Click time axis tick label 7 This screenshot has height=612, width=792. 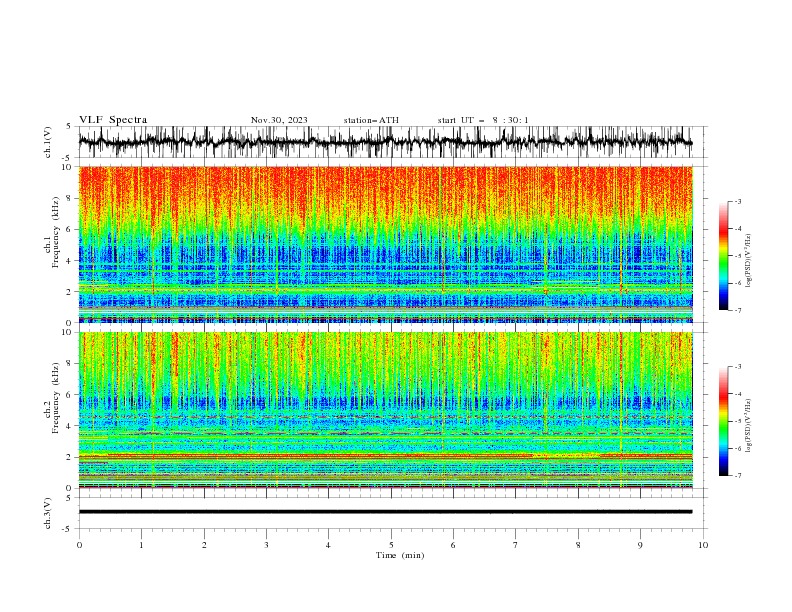click(x=516, y=545)
